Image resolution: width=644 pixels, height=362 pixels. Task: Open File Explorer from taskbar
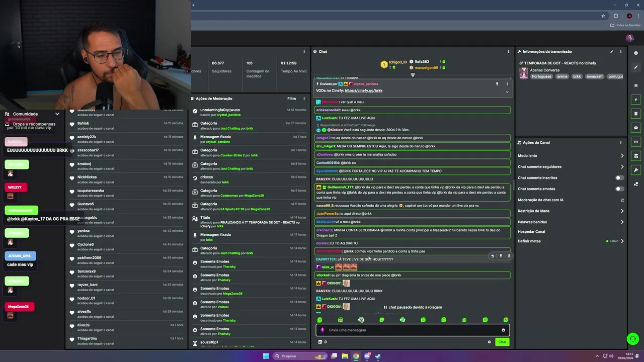[x=345, y=356]
